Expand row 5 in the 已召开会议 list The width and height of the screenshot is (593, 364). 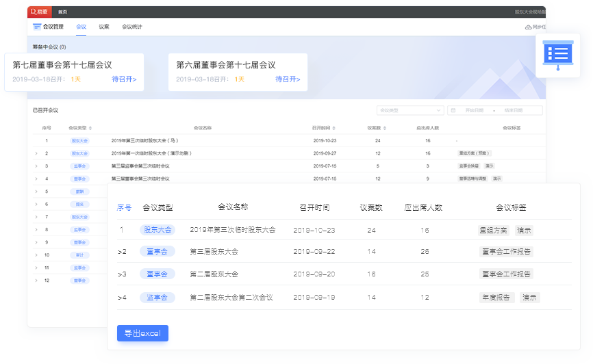click(x=36, y=192)
